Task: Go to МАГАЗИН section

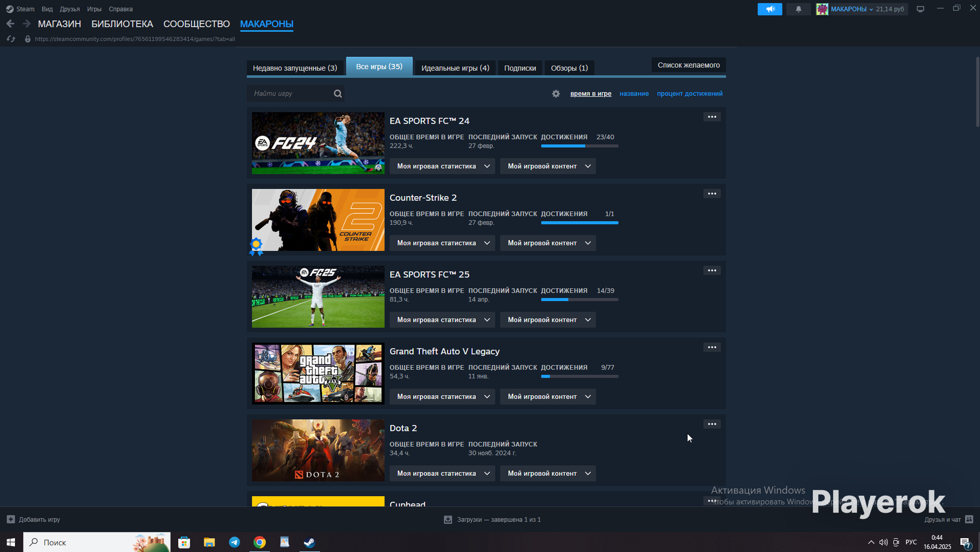Action: pos(60,24)
